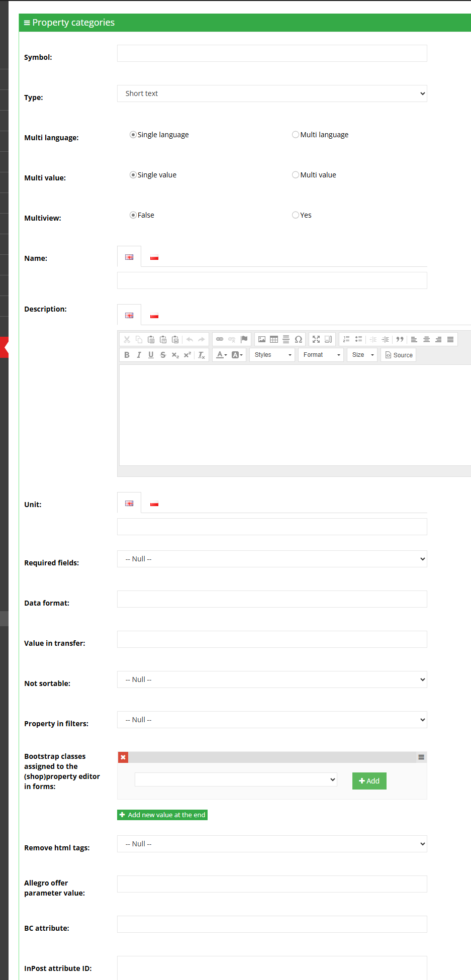Toggle Italic formatting
Screen dimensions: 471x980
[x=139, y=355]
